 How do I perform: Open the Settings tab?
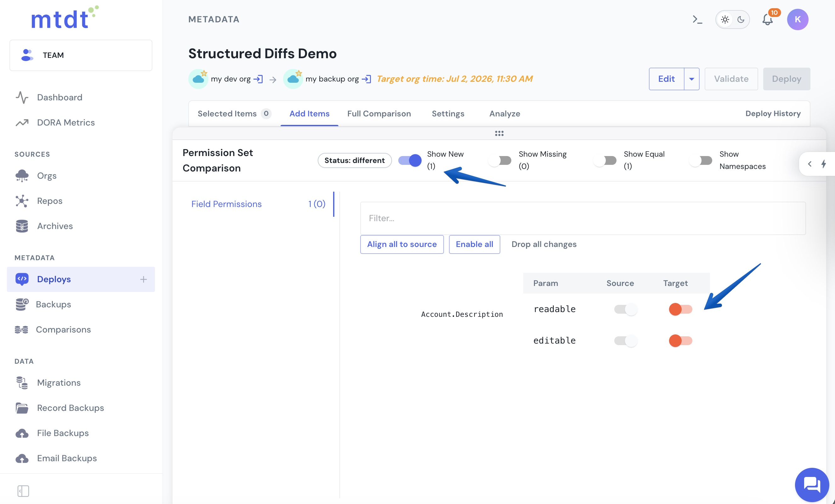pos(448,114)
